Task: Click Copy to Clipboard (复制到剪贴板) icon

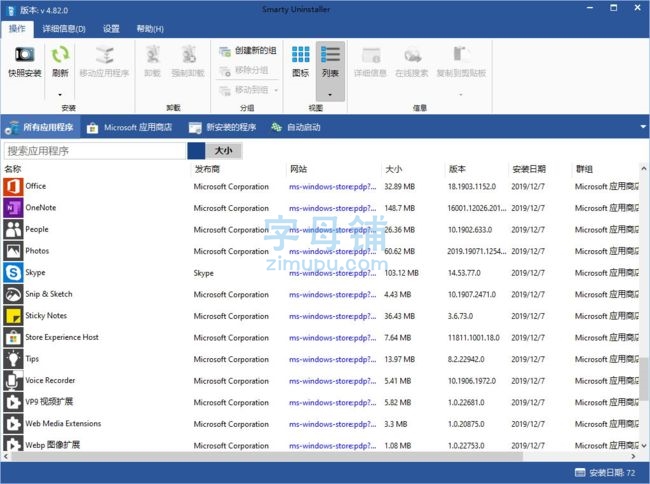Action: [461, 55]
